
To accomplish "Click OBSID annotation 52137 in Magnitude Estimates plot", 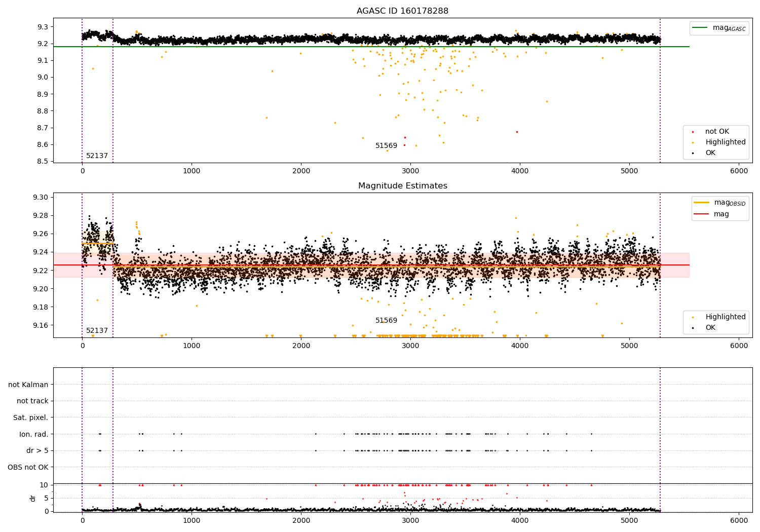I will click(97, 331).
